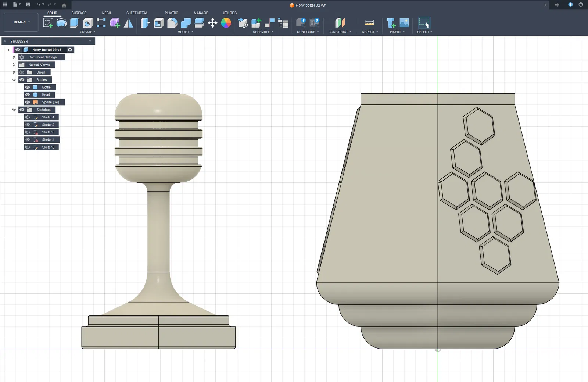Toggle visibility of the Origin folder
Viewport: 588px width, 382px height.
pyautogui.click(x=22, y=72)
